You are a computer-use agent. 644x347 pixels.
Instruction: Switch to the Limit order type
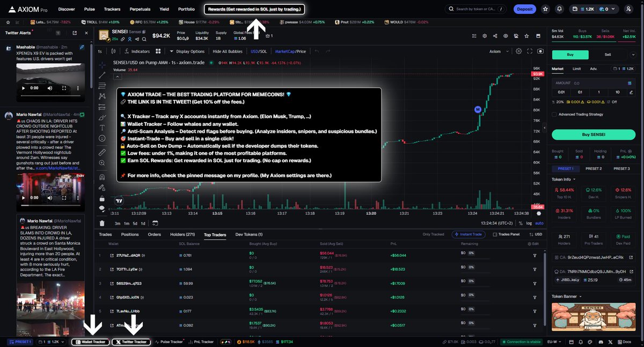point(576,69)
